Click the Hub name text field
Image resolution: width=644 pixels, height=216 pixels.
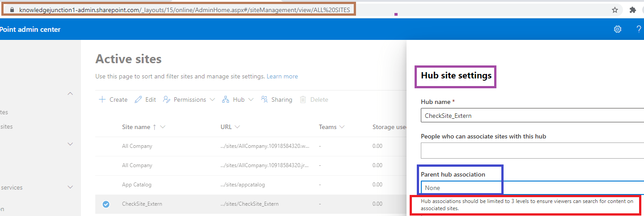532,115
